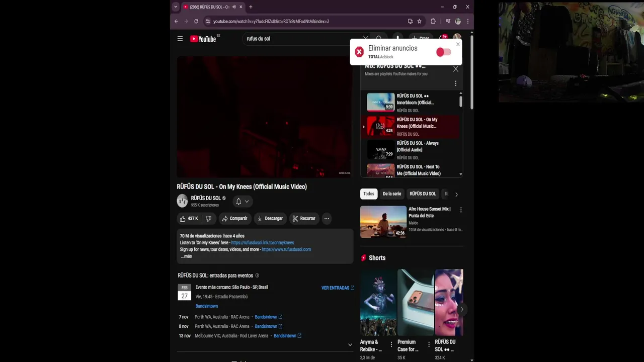Viewport: 644px width, 362px height.
Task: Play Next To Me from the playlist
Action: tap(411, 170)
